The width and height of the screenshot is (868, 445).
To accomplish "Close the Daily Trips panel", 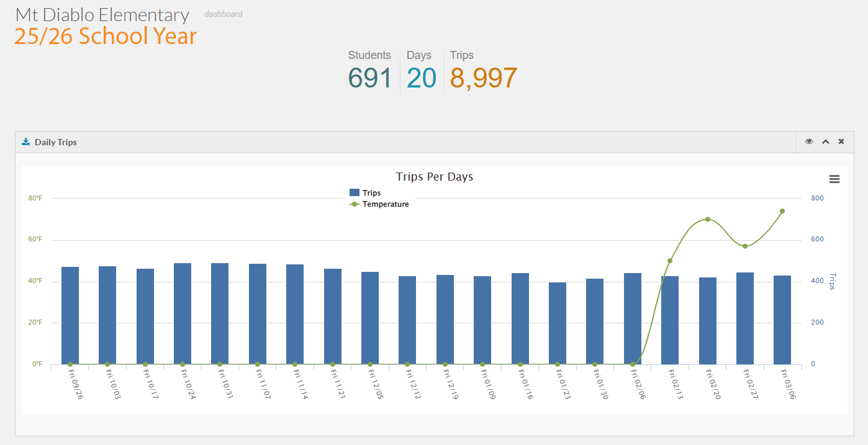I will point(841,142).
